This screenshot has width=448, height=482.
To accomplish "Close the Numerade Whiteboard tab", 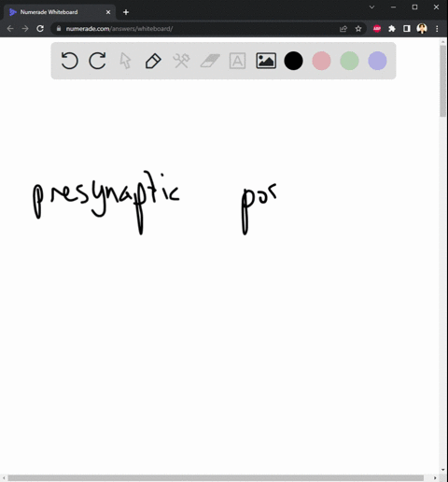I will pyautogui.click(x=108, y=12).
